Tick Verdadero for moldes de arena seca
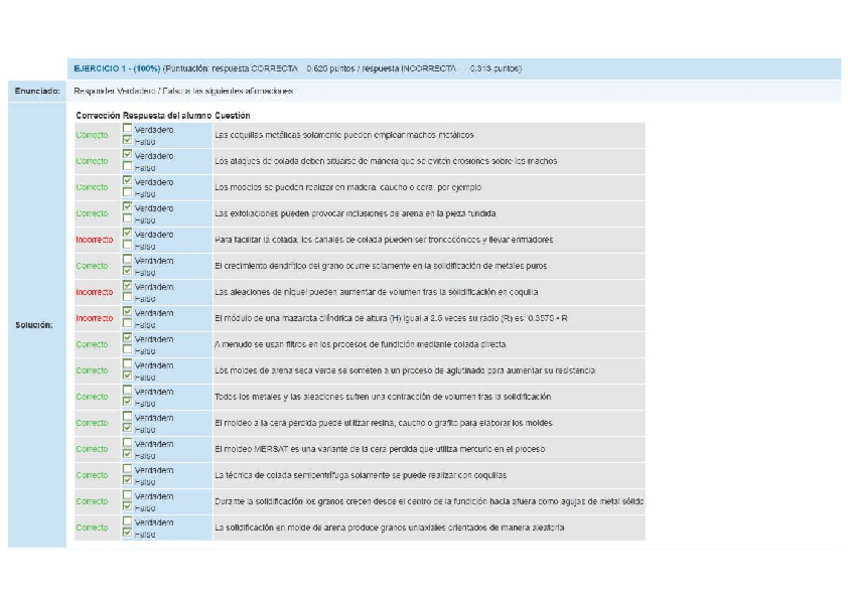The image size is (848, 599). [126, 365]
